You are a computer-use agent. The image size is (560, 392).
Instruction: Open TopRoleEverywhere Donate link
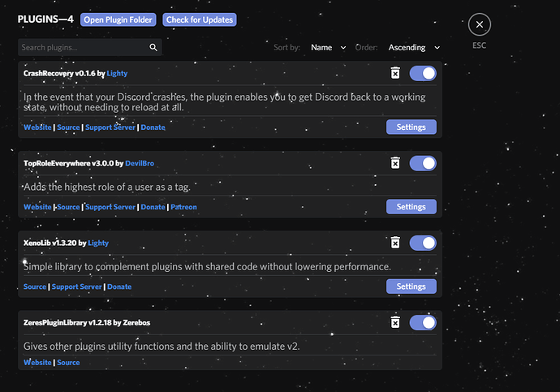pyautogui.click(x=153, y=207)
